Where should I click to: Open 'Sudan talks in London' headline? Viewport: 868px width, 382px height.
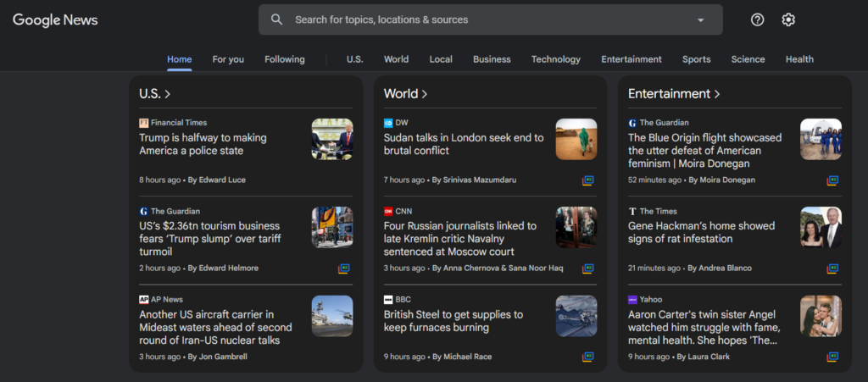(464, 144)
